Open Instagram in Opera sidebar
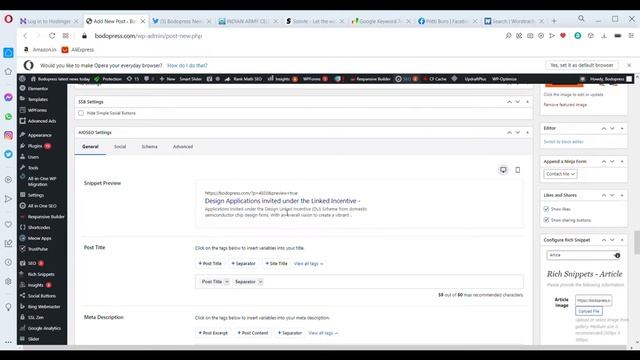This screenshot has height=360, width=640. coord(8,136)
